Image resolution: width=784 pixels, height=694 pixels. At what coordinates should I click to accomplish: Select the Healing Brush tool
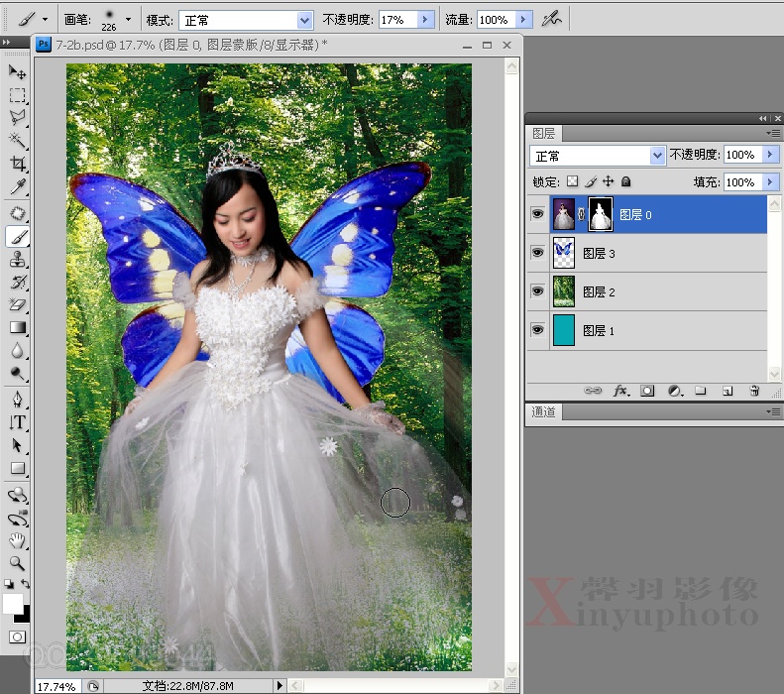[17, 214]
